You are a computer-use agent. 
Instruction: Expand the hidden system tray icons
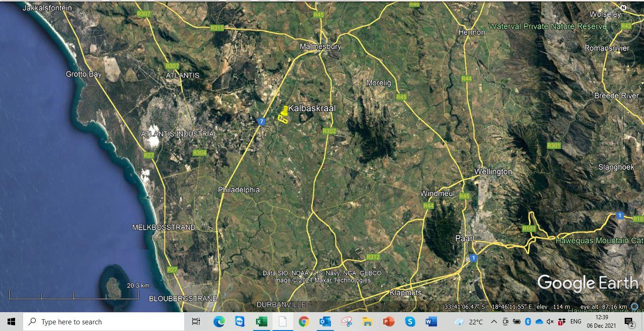point(493,322)
